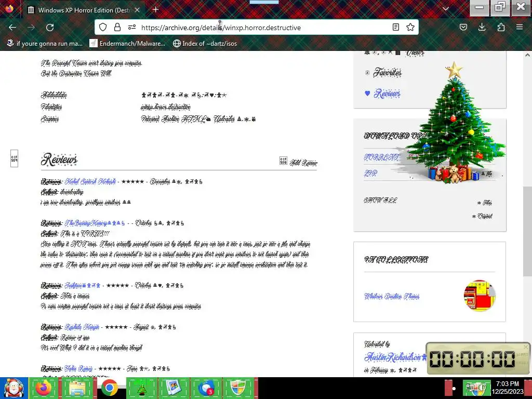
Task: Click the 'This is a VIRUS!!!' review subject
Action: coord(85,233)
